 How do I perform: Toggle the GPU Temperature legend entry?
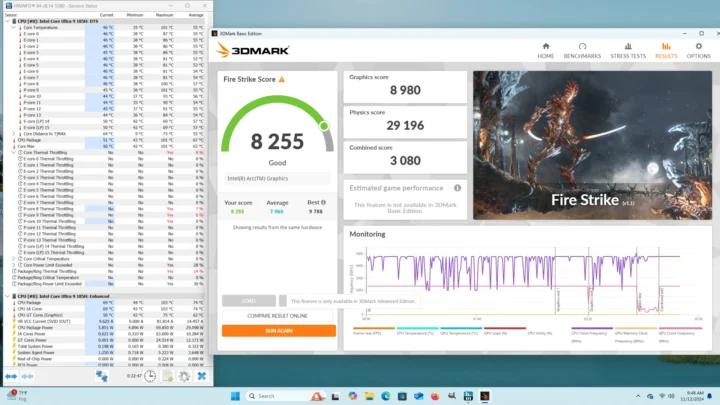coord(461,331)
